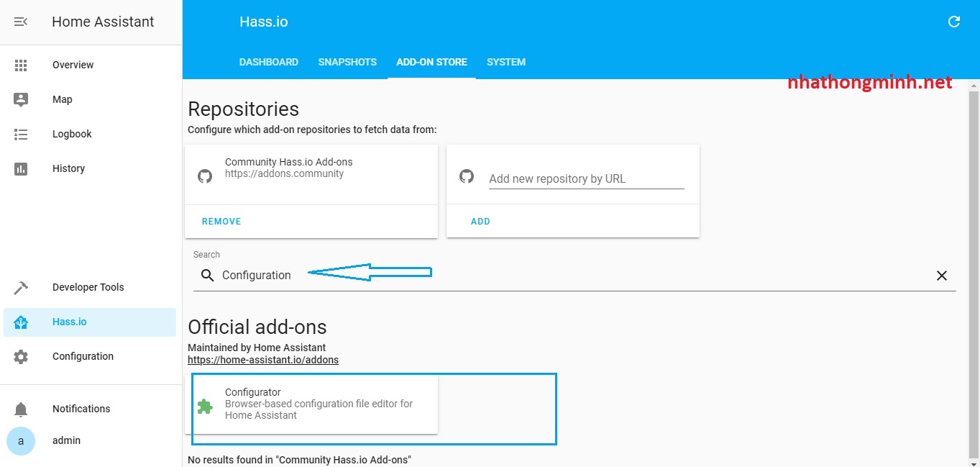The width and height of the screenshot is (980, 467).
Task: Click the Official add-ons heading
Action: [x=257, y=327]
